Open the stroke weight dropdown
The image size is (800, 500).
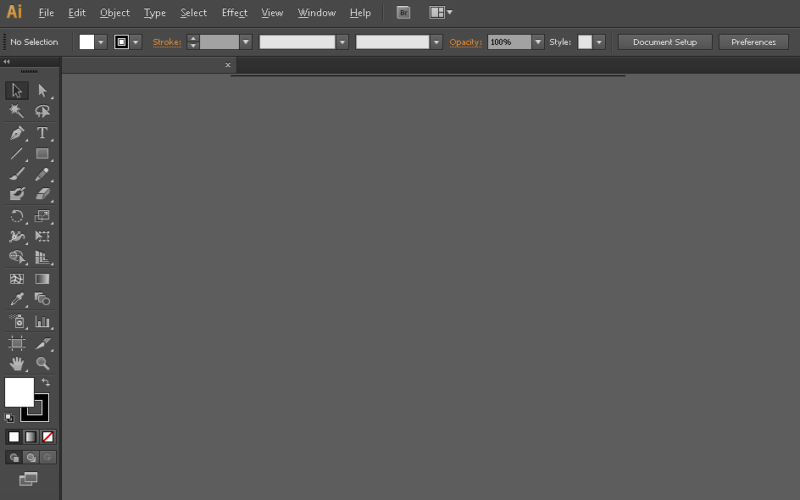pos(246,42)
